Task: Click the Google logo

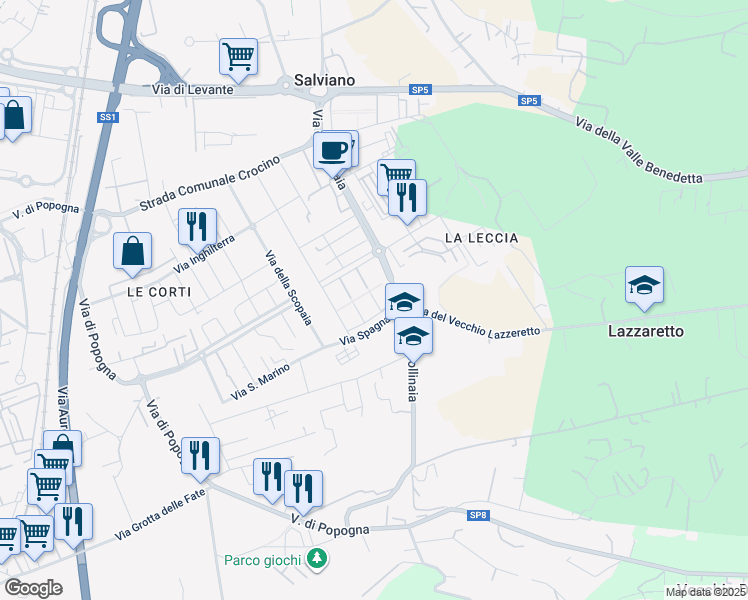Action: tap(33, 588)
